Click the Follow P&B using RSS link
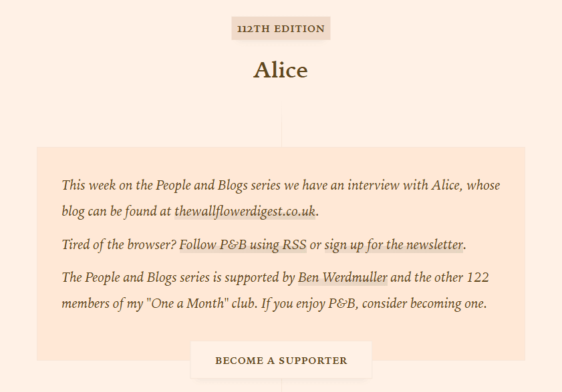Screen dimensions: 562x392 [243, 244]
